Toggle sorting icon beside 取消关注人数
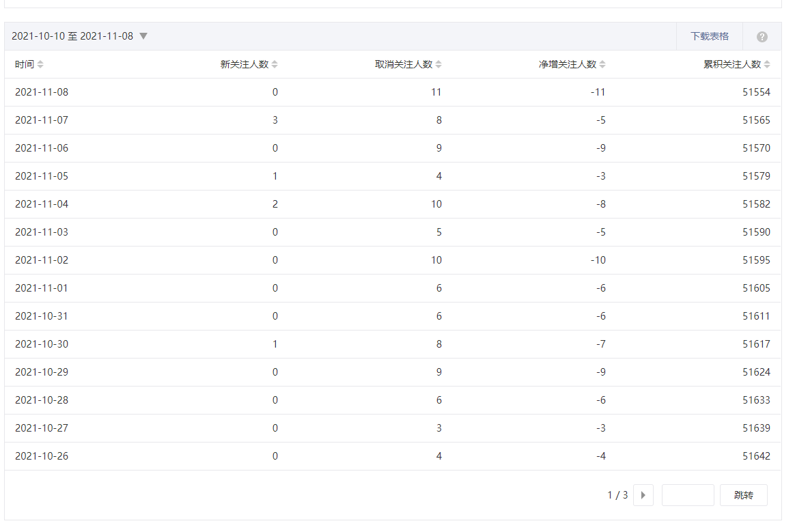Screen dimensions: 795x532 (438, 64)
